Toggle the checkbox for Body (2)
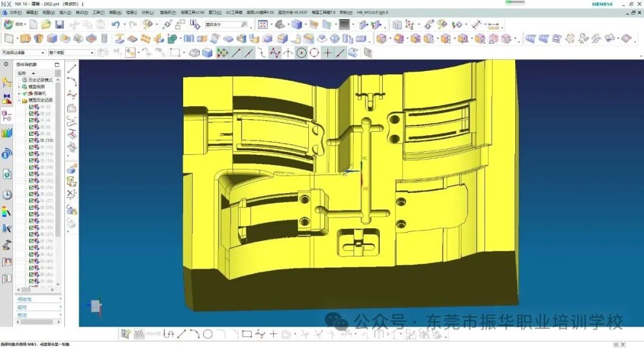The width and height of the screenshot is (644, 348). point(31,114)
